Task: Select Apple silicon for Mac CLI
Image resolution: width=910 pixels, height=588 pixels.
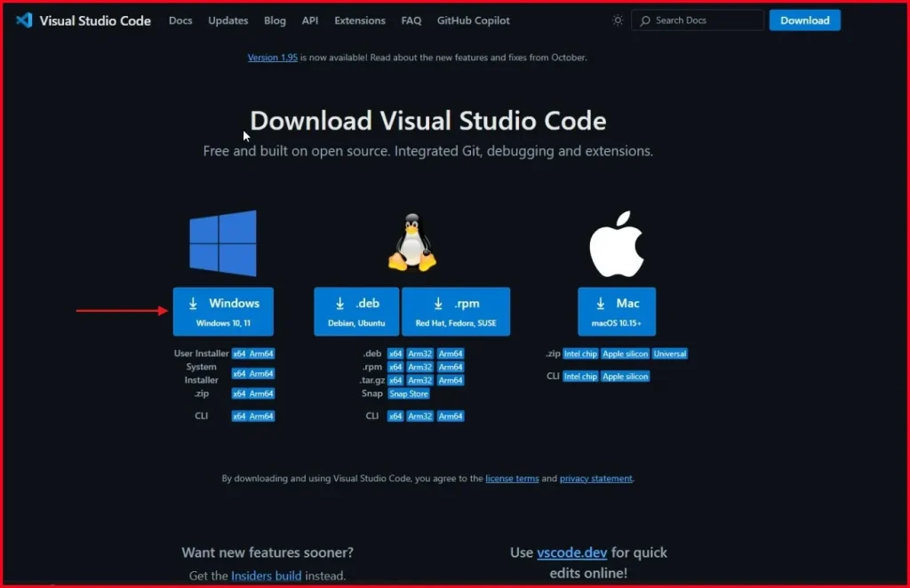Action: pyautogui.click(x=625, y=377)
